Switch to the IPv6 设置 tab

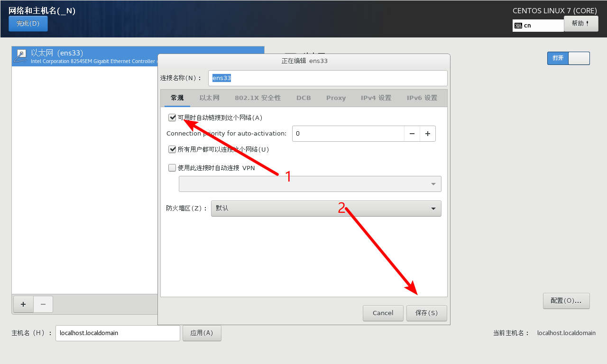tap(422, 98)
